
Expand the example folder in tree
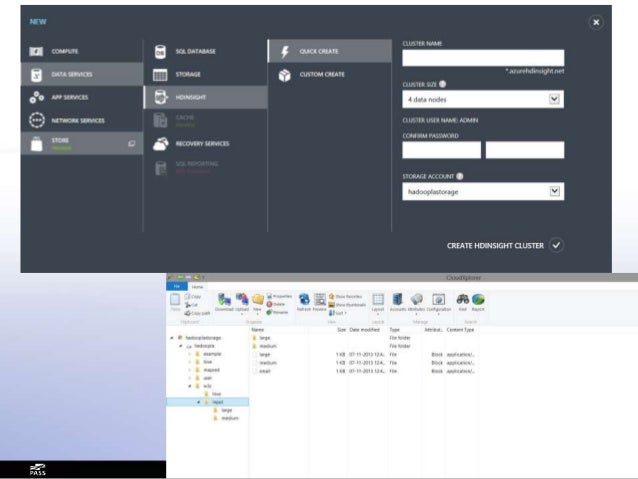189,354
